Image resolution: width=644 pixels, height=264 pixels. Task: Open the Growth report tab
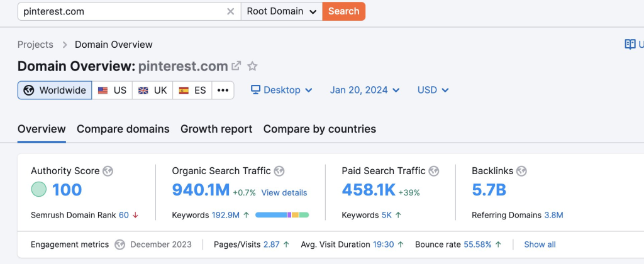click(216, 129)
